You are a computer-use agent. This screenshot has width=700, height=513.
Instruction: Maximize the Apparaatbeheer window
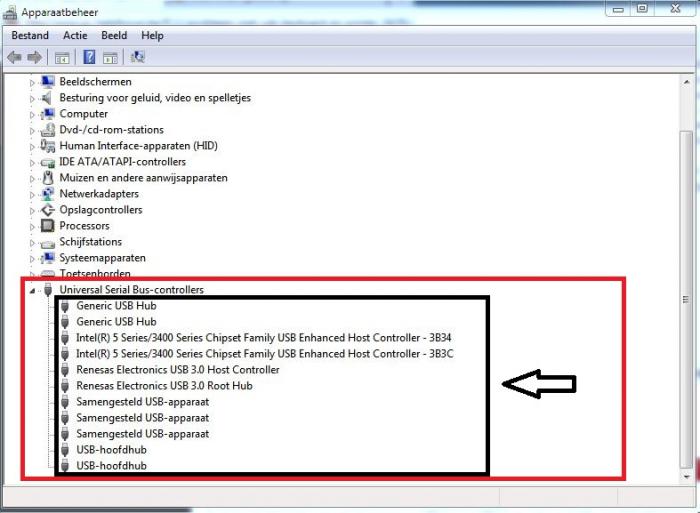coord(642,9)
